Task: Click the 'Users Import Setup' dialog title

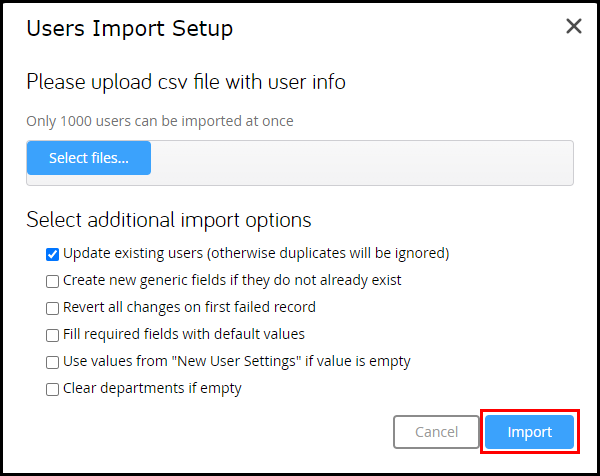Action: click(130, 29)
